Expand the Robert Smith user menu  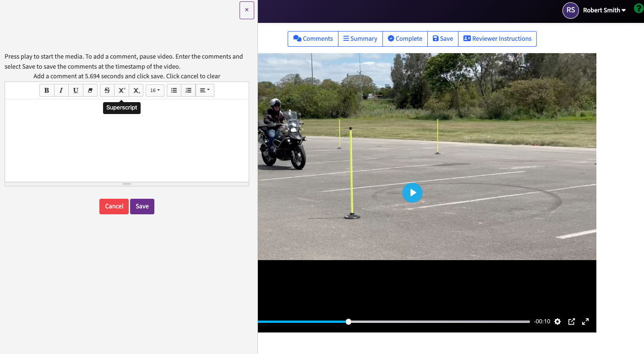point(604,10)
